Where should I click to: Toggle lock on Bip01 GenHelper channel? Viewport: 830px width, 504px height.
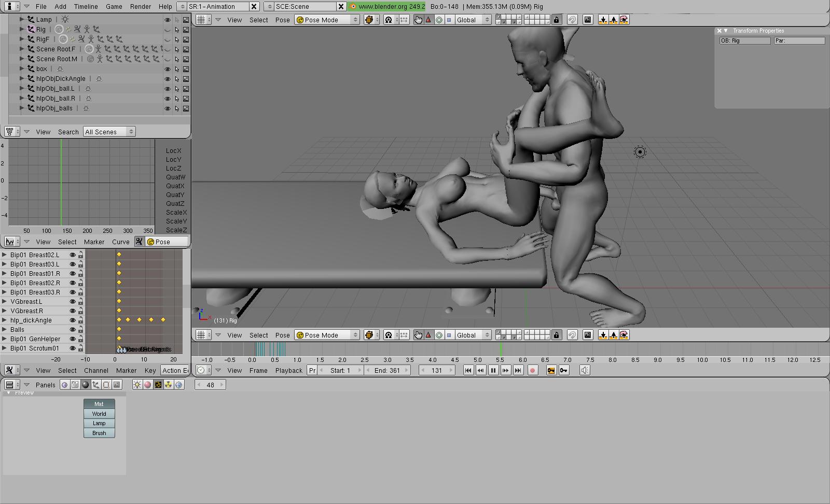click(81, 339)
